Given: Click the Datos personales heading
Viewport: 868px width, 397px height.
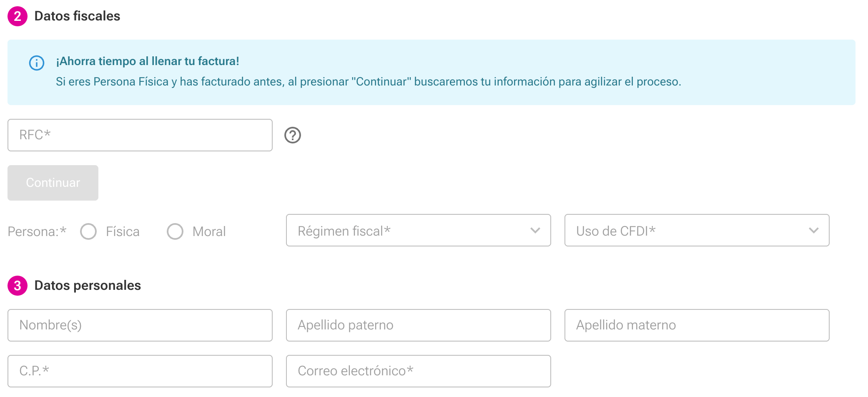Looking at the screenshot, I should tap(87, 286).
